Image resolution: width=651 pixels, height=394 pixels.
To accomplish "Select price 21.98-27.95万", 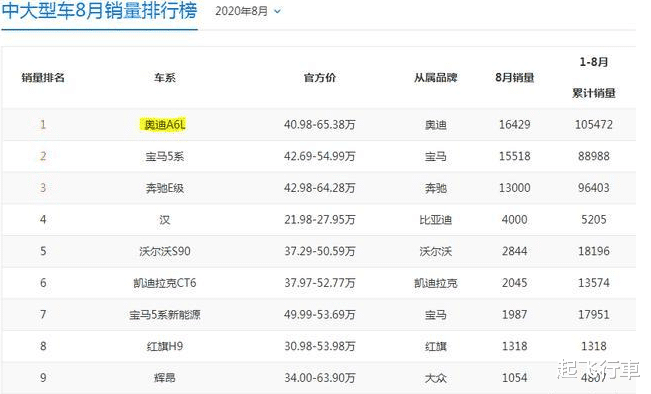I will coord(320,220).
